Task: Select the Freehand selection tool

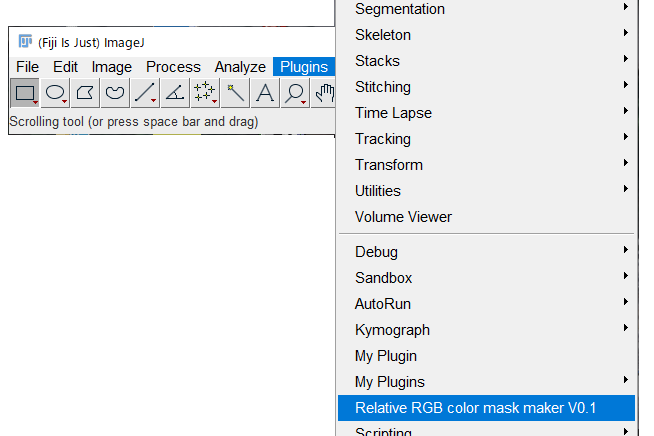Action: (x=115, y=93)
